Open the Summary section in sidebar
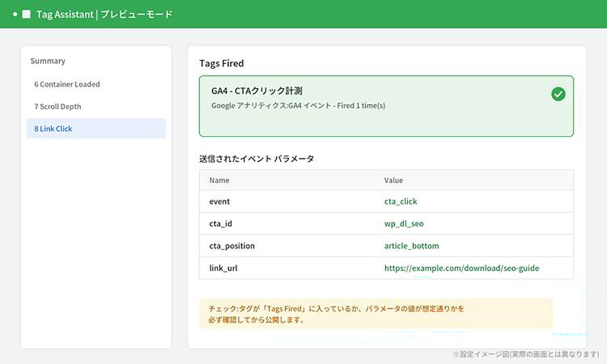Image resolution: width=607 pixels, height=364 pixels. click(48, 61)
